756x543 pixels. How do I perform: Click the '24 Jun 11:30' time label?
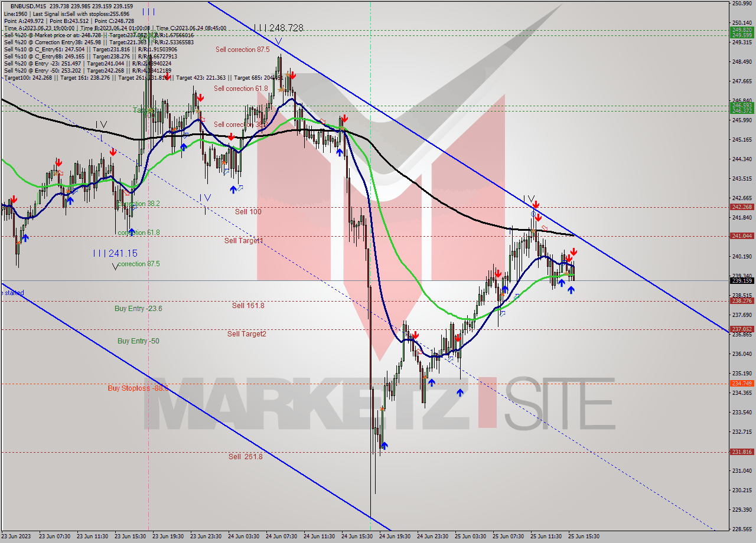click(319, 537)
